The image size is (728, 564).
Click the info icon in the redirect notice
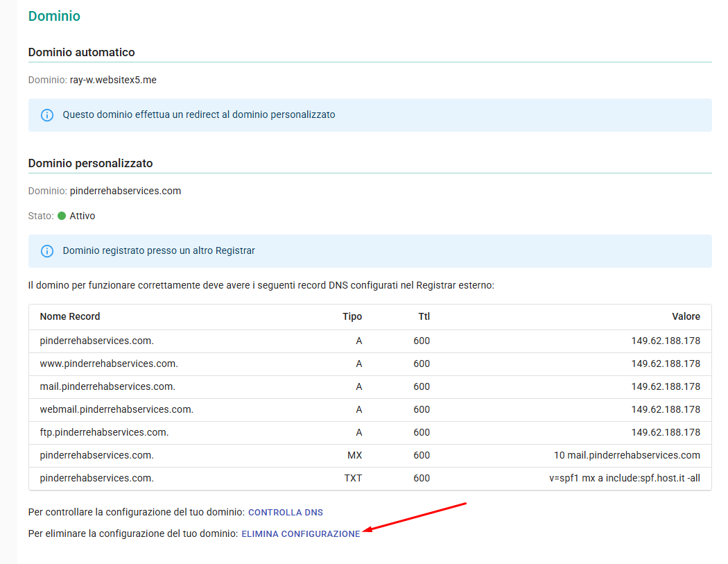tap(47, 115)
